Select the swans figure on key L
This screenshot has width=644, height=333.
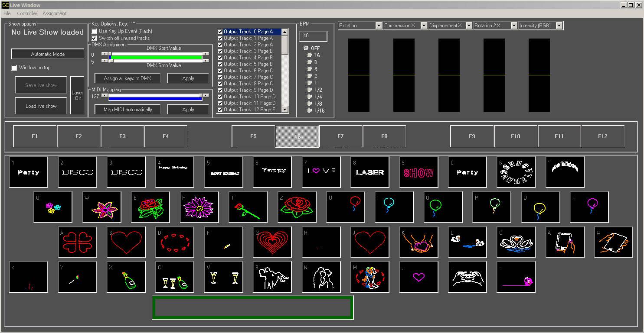pos(467,242)
